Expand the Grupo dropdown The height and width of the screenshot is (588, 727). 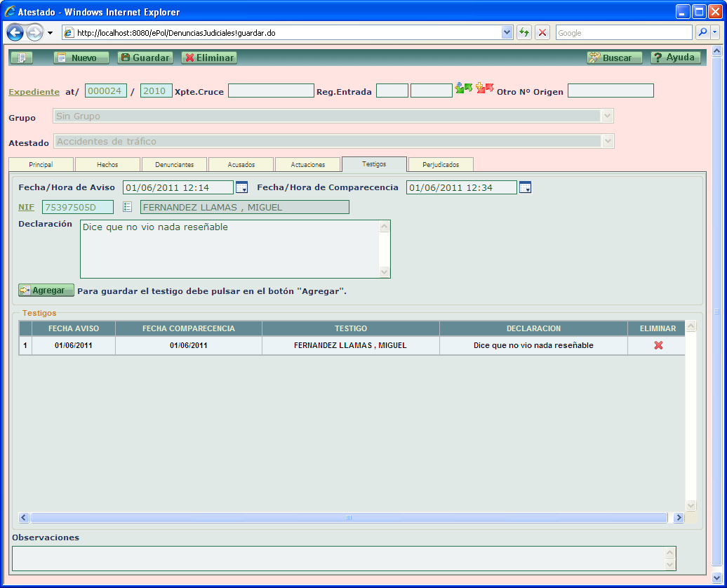608,116
